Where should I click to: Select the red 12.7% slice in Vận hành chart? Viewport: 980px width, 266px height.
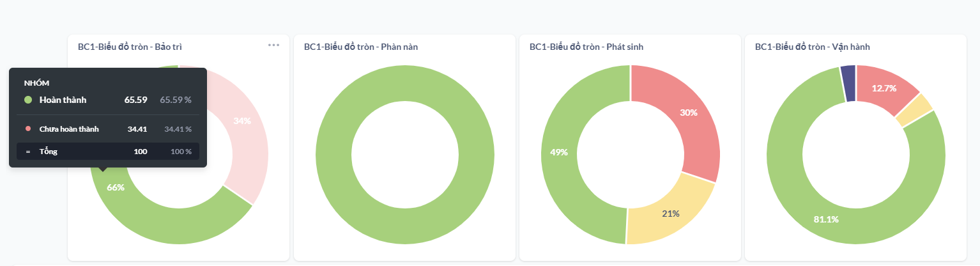pyautogui.click(x=884, y=90)
